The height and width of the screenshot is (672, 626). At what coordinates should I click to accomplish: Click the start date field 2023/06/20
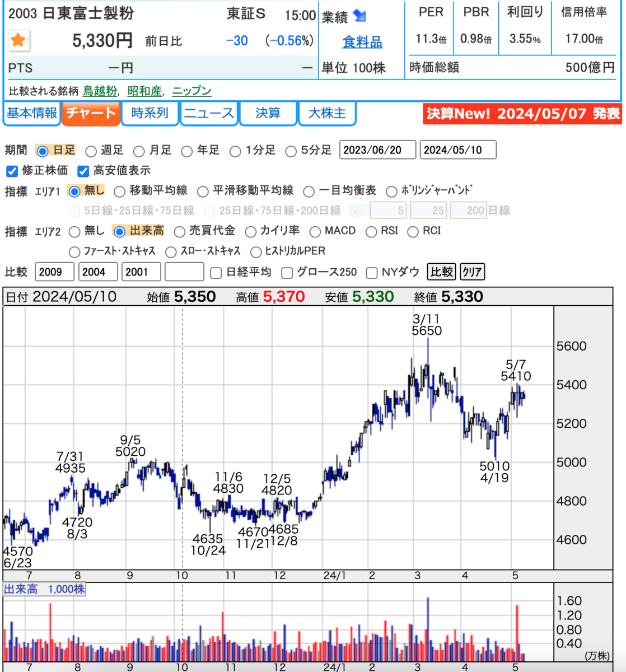[x=377, y=150]
